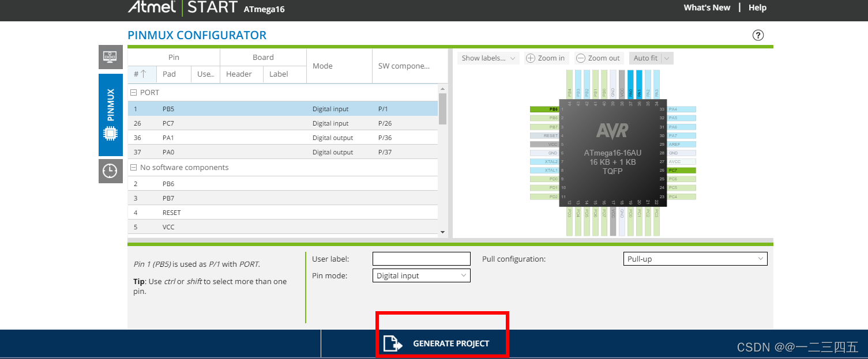Select PB4 pin atop chip diagram
The height and width of the screenshot is (359, 868).
tap(569, 84)
